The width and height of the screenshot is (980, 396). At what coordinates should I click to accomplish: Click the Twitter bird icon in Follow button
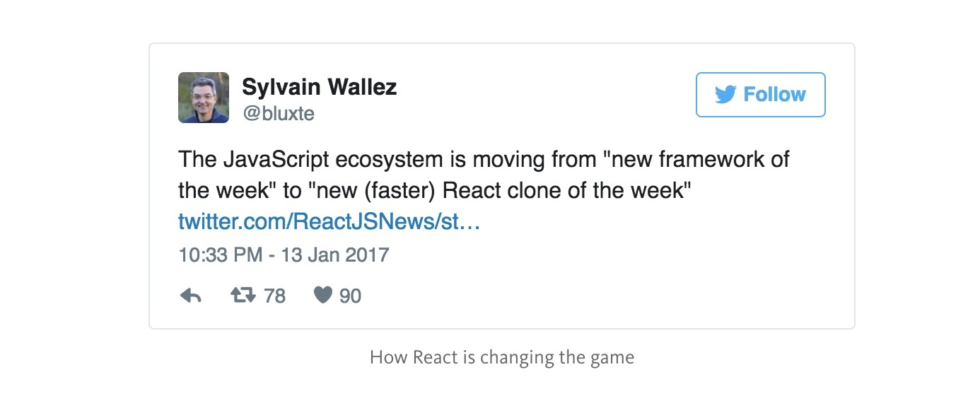pos(725,95)
